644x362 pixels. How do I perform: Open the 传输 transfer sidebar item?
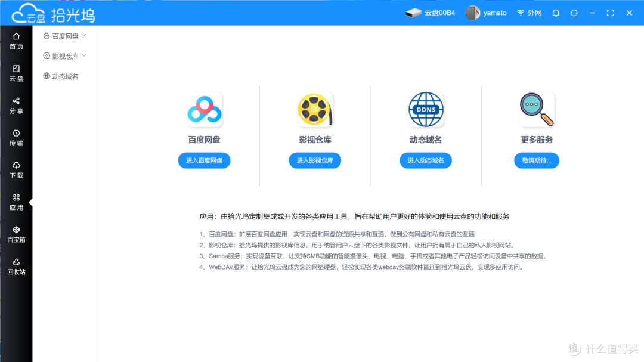point(16,138)
